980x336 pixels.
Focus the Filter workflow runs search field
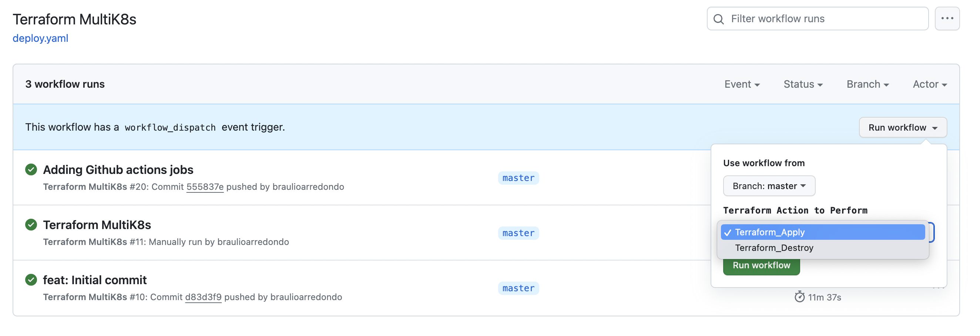pyautogui.click(x=818, y=19)
